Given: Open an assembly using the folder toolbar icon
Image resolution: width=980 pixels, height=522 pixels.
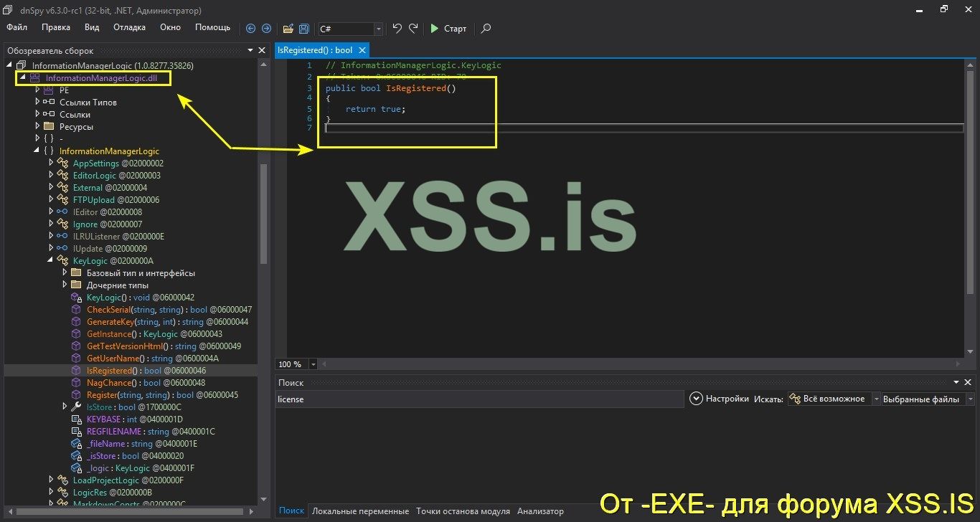Looking at the screenshot, I should (x=289, y=29).
